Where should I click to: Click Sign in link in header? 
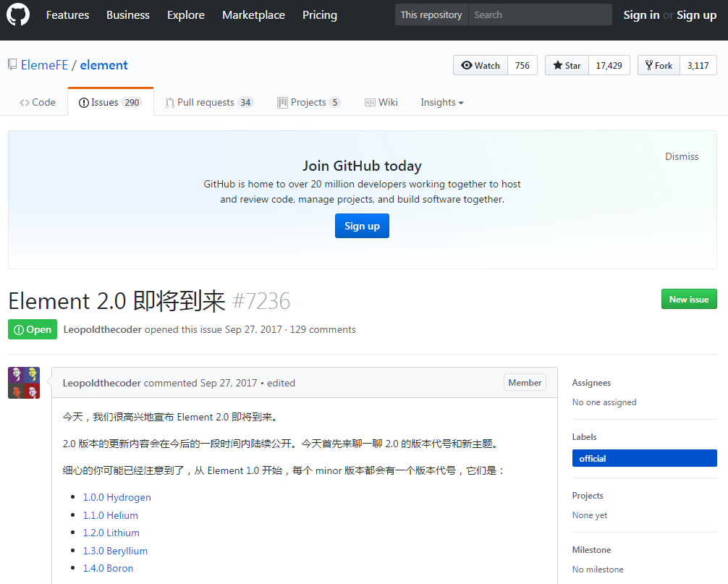[641, 15]
